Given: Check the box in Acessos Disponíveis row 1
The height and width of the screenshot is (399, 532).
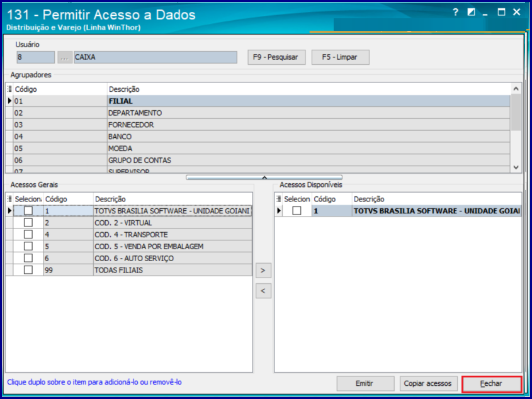Looking at the screenshot, I should click(x=297, y=211).
